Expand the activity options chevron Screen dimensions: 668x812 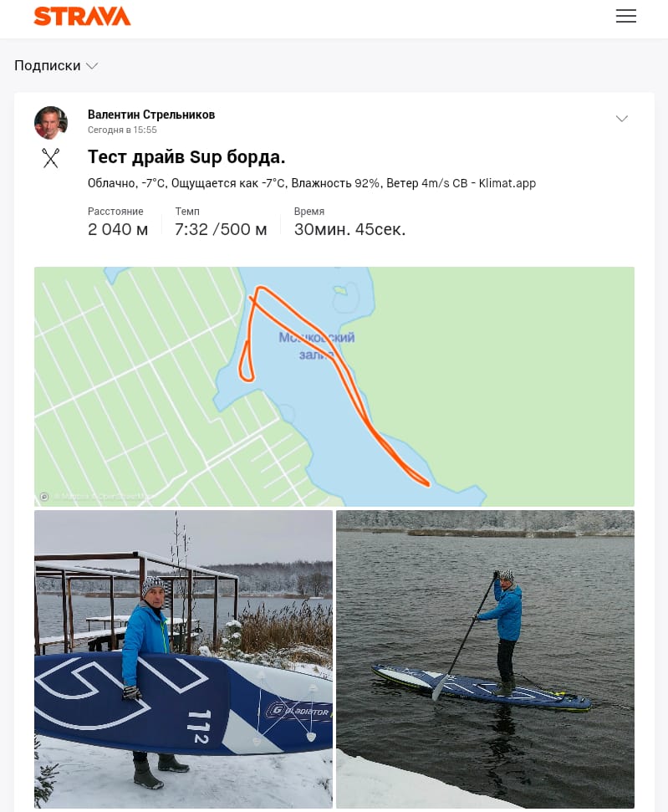[621, 119]
